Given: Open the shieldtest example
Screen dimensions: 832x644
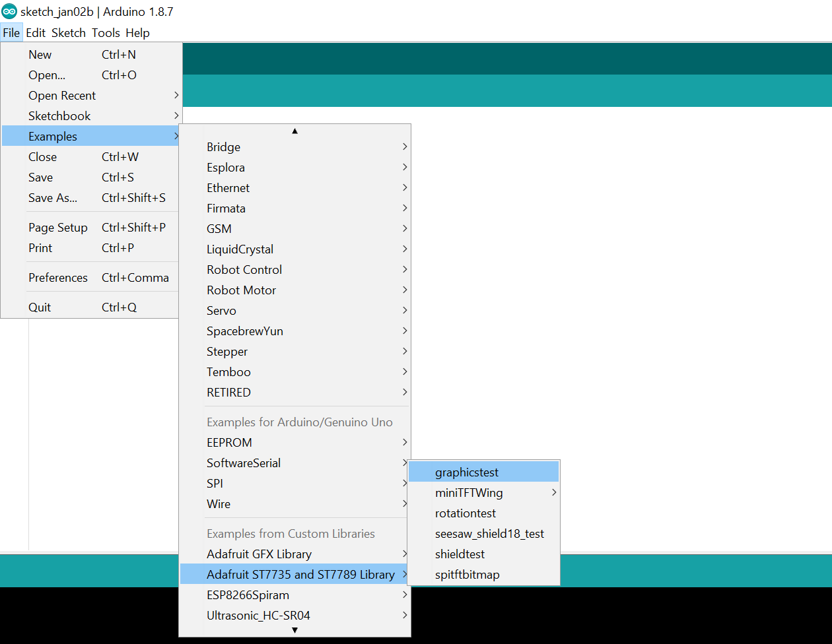Looking at the screenshot, I should click(x=460, y=554).
